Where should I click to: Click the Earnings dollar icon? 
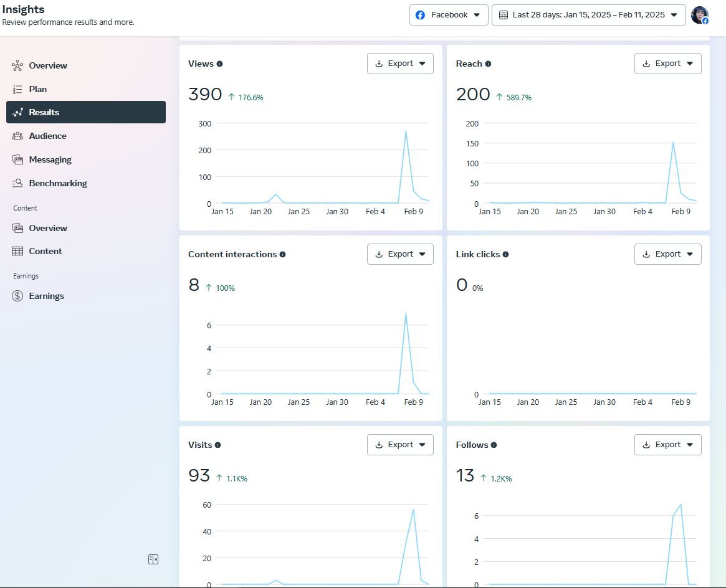(17, 296)
